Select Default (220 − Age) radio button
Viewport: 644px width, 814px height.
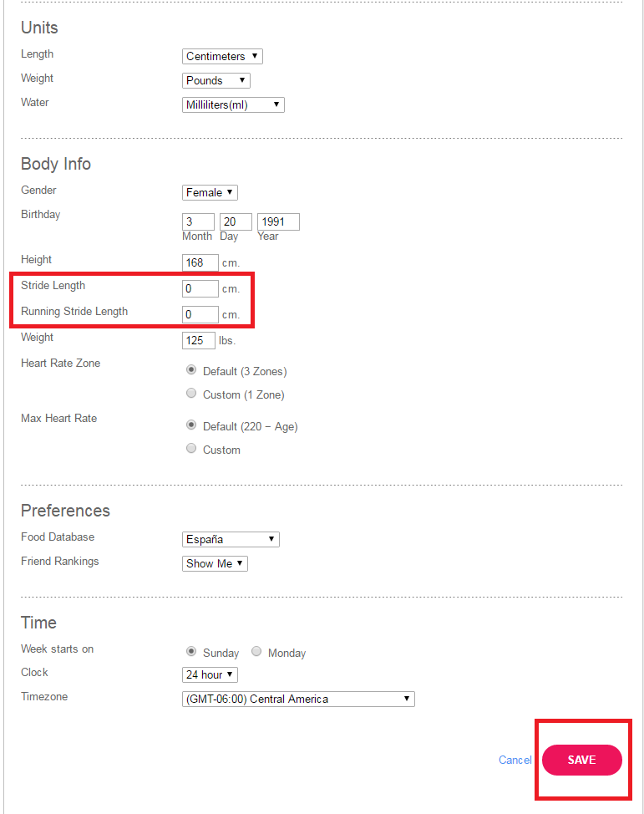191,425
